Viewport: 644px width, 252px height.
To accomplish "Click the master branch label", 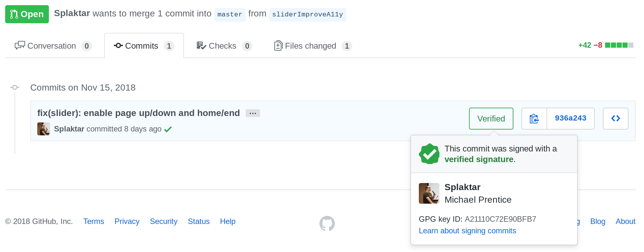I will (x=230, y=15).
